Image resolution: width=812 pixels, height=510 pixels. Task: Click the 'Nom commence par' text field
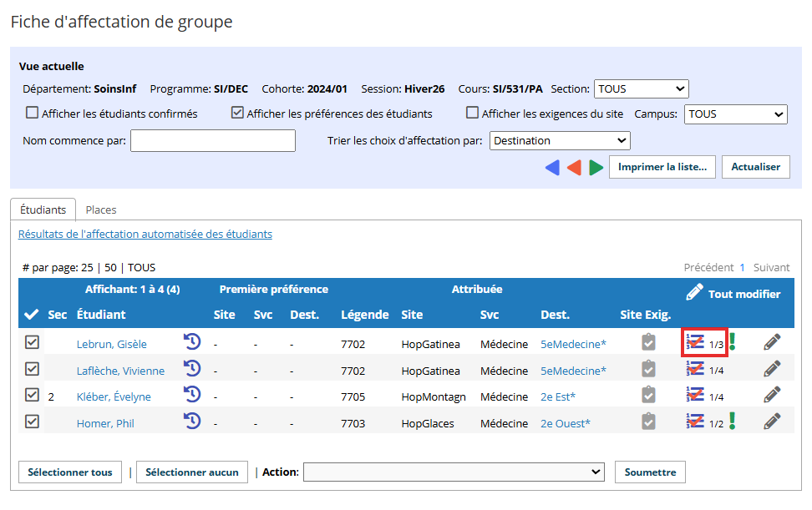(213, 141)
